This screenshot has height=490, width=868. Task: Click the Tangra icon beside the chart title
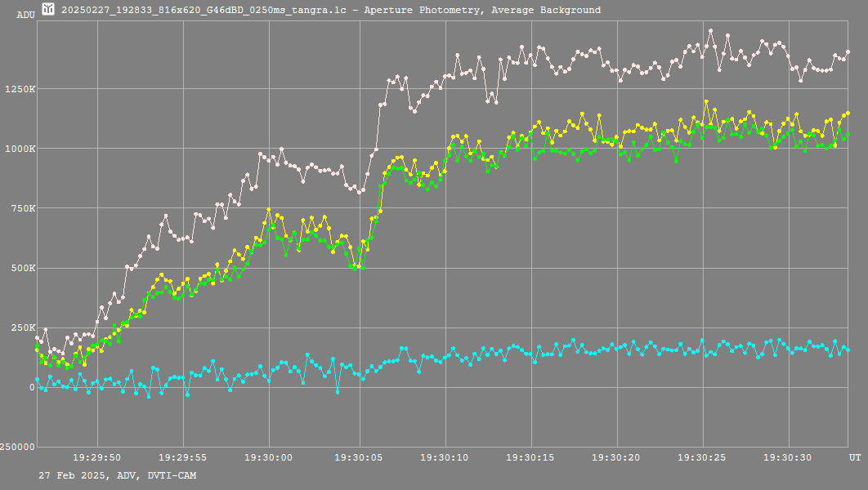(x=49, y=10)
